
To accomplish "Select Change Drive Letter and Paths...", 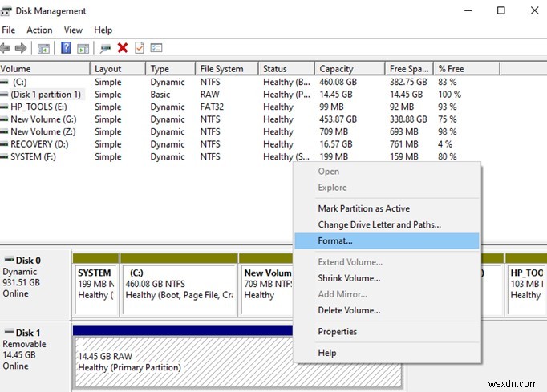I will (379, 224).
